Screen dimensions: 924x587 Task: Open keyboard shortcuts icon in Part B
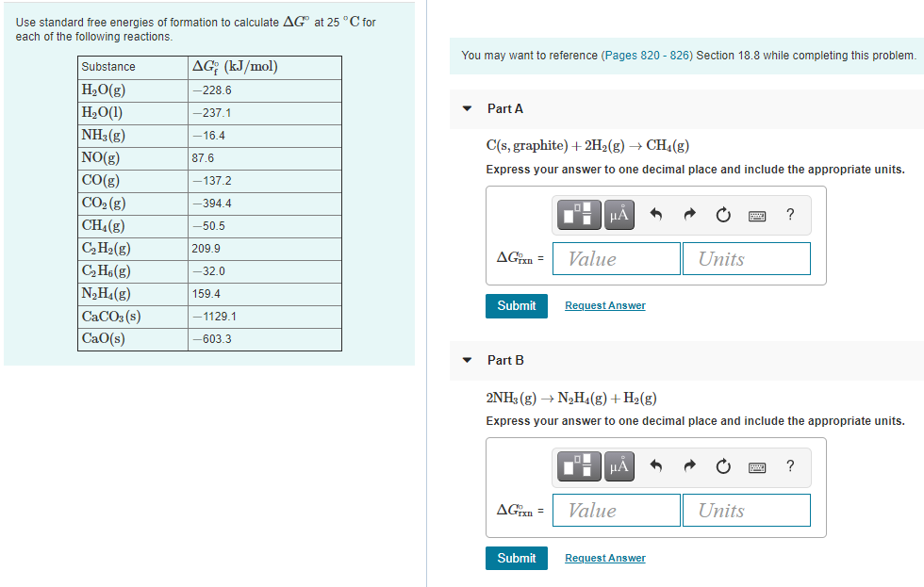757,468
